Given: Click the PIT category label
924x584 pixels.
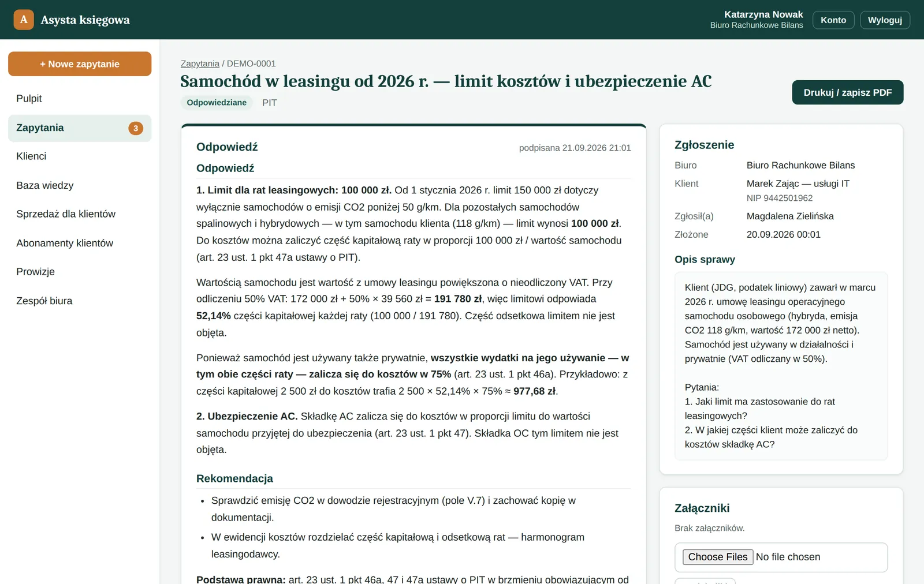Looking at the screenshot, I should pos(270,103).
